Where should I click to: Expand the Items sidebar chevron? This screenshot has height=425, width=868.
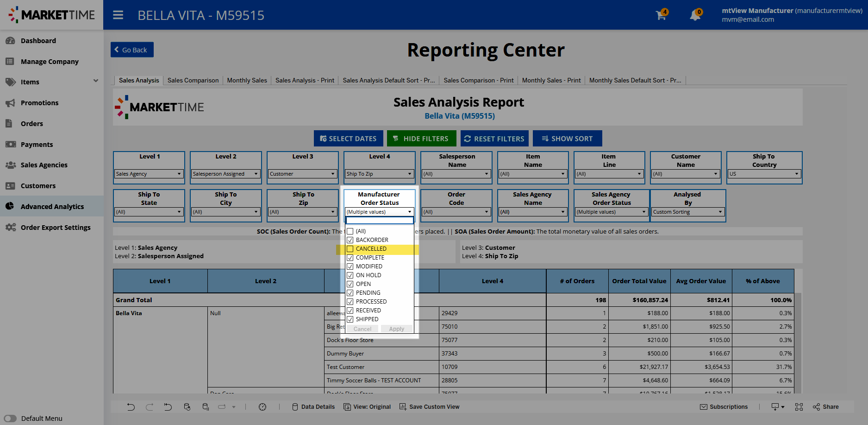96,81
